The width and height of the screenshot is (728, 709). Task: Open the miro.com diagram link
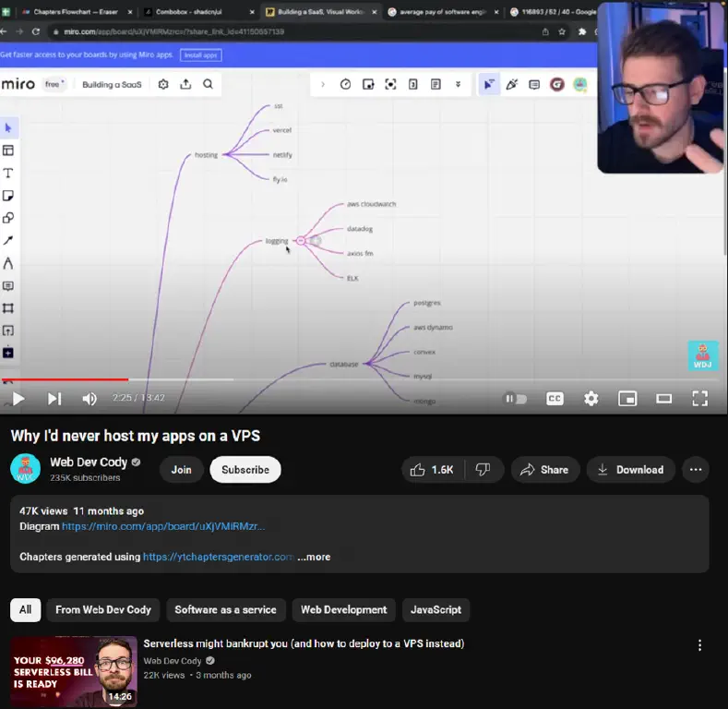[163, 526]
